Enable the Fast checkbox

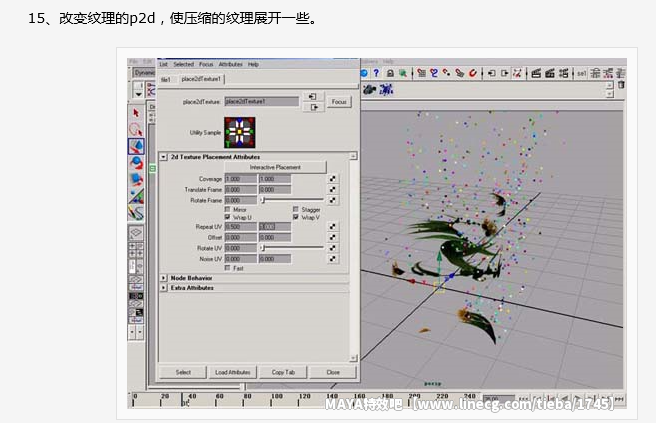(x=228, y=268)
